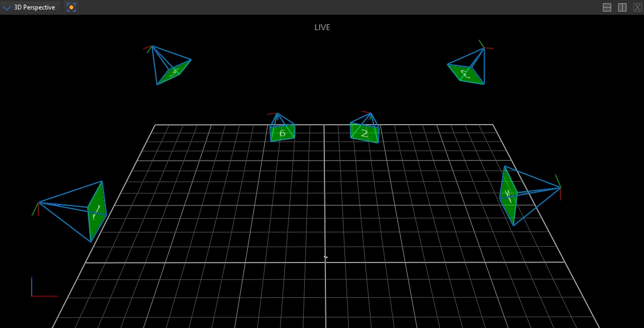
Task: Split the view pane horizontally
Action: coord(607,7)
